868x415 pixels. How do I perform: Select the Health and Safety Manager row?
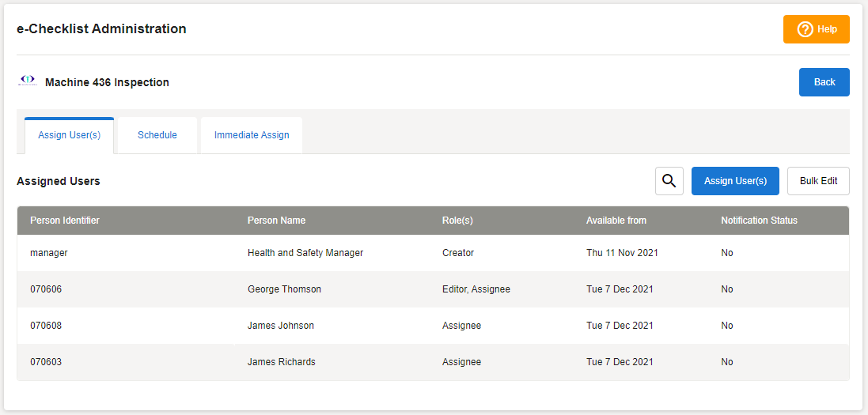pos(305,253)
